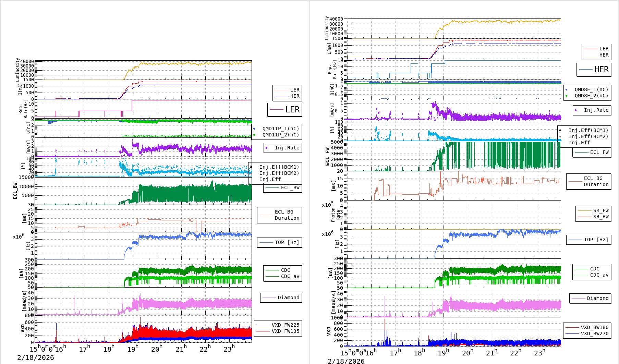Select the QMD11P_1(nC) legend entry
Screen dimensions: 619x364
click(x=280, y=129)
